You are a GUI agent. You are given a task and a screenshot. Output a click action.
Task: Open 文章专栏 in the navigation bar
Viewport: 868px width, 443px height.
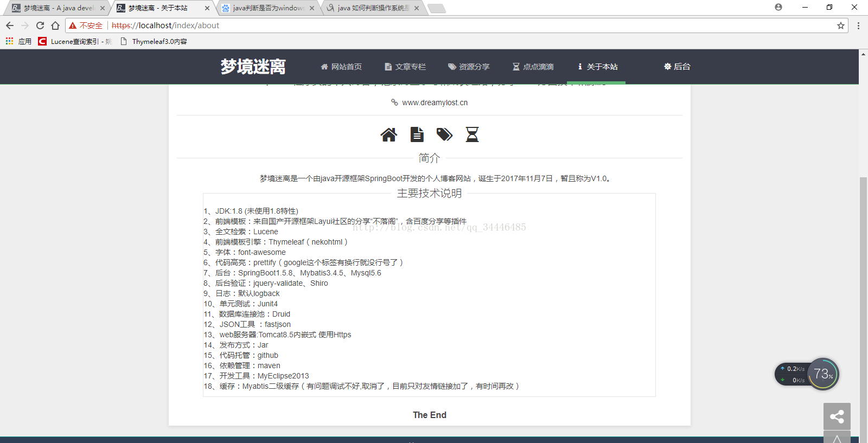pos(405,67)
